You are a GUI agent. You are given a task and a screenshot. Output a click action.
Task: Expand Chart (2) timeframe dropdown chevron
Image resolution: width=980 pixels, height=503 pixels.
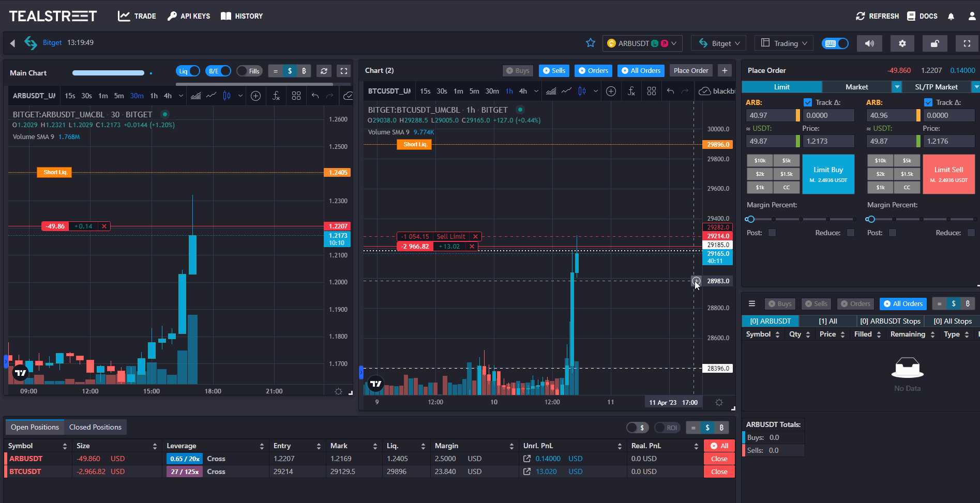[x=536, y=91]
